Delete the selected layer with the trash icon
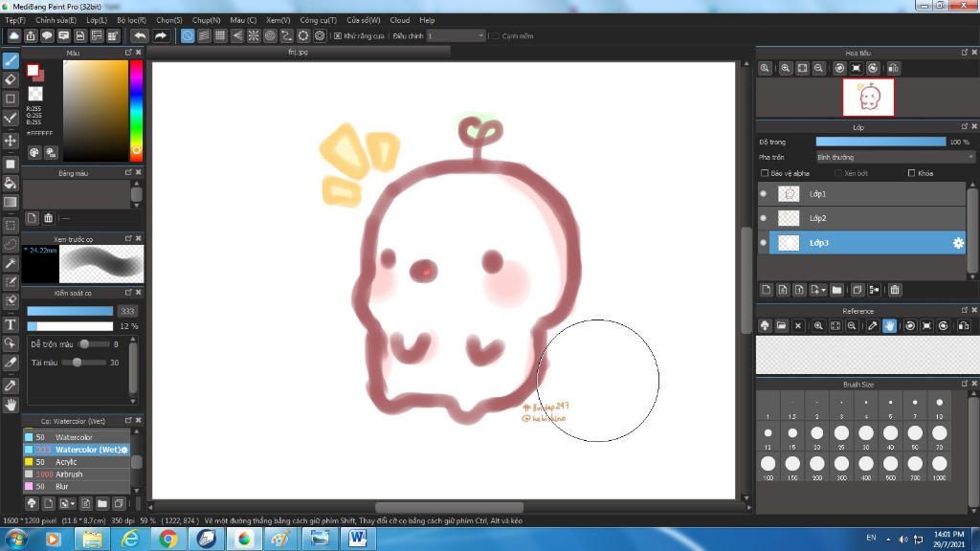This screenshot has height=551, width=980. pos(895,290)
